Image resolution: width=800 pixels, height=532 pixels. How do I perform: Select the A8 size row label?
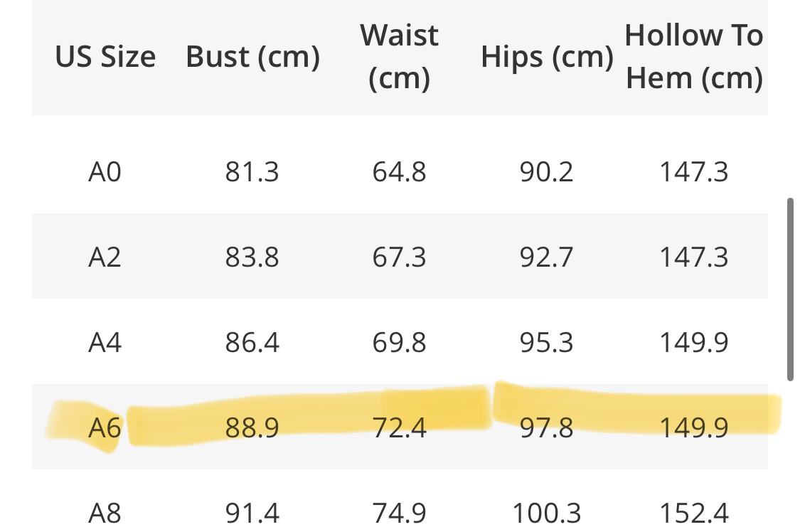pyautogui.click(x=105, y=512)
